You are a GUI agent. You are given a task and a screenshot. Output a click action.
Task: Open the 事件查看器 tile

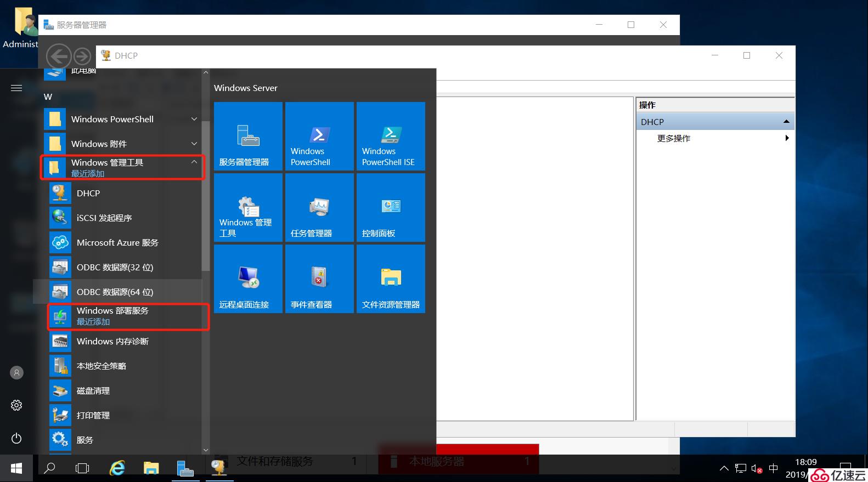pyautogui.click(x=319, y=279)
